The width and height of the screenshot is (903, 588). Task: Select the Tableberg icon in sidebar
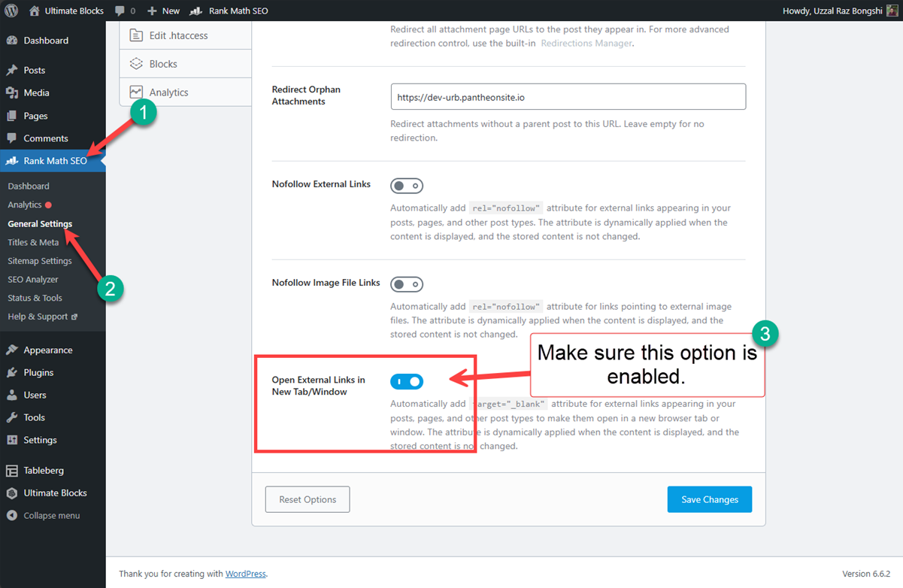click(13, 469)
